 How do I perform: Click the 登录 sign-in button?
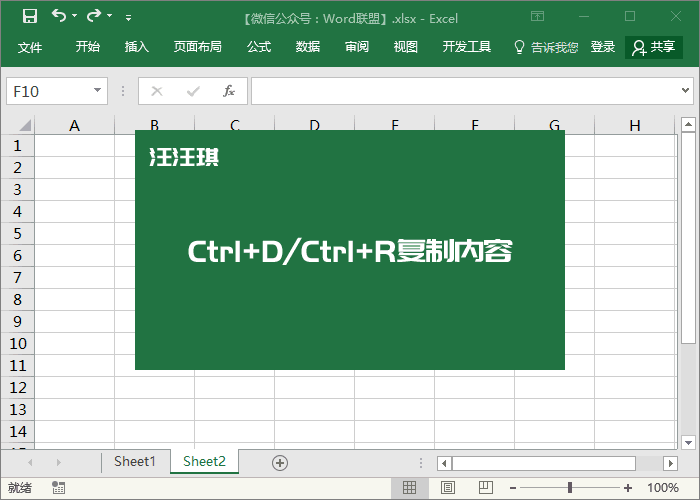pos(603,47)
